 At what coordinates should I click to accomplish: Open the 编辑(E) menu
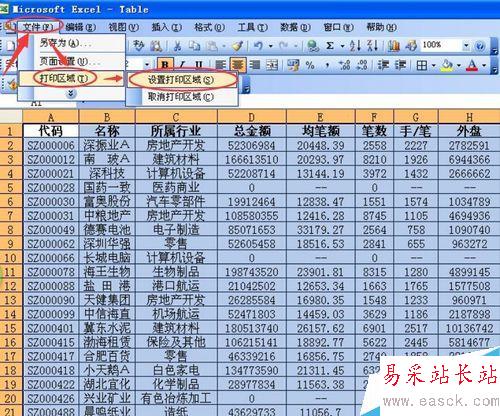81,27
